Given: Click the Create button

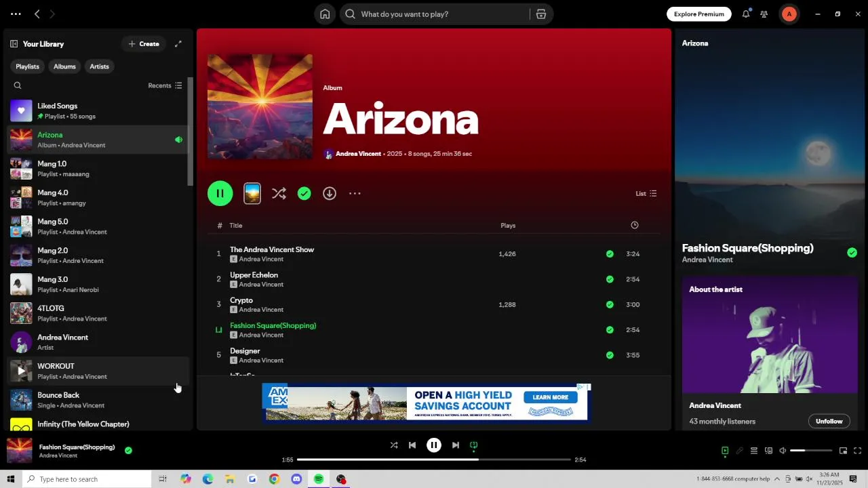Looking at the screenshot, I should coord(144,44).
